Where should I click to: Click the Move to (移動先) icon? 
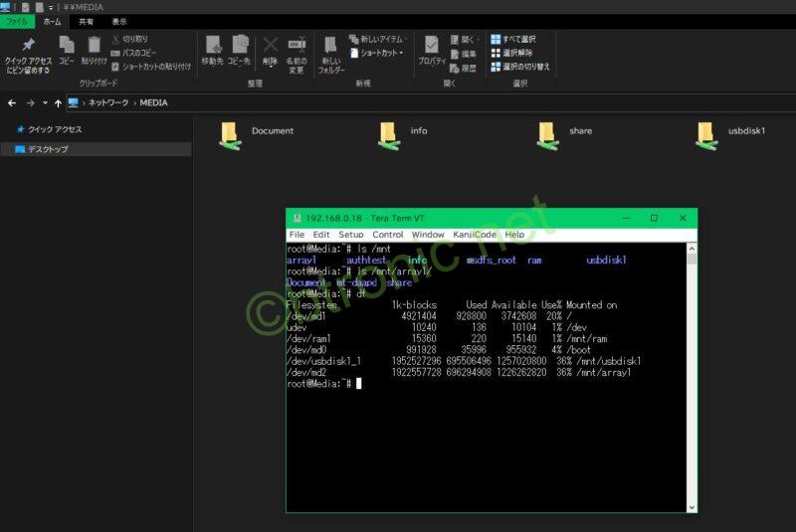(213, 46)
